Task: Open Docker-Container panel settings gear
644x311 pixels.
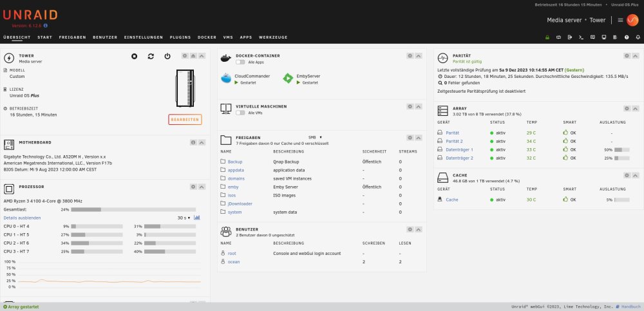Action: [410, 56]
